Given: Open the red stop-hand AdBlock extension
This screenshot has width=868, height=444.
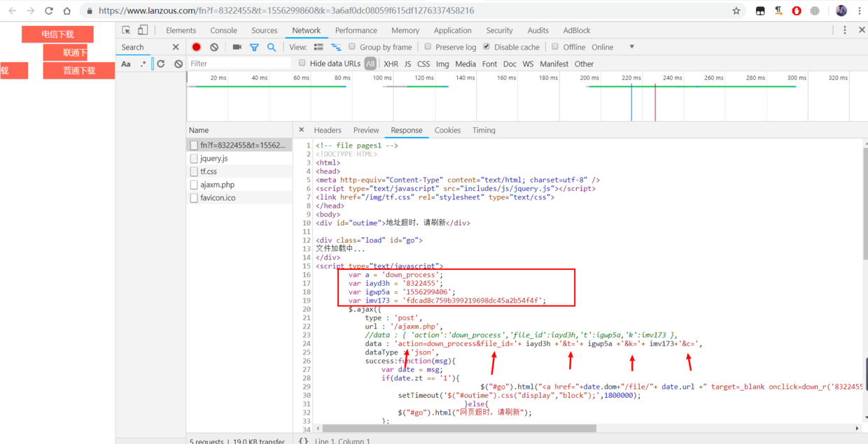Looking at the screenshot, I should pos(797,10).
